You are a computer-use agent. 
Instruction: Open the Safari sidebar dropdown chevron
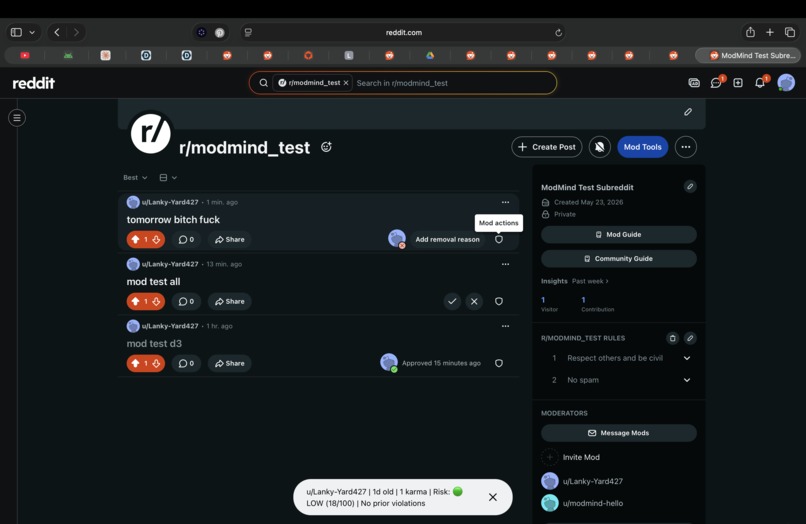click(x=32, y=32)
